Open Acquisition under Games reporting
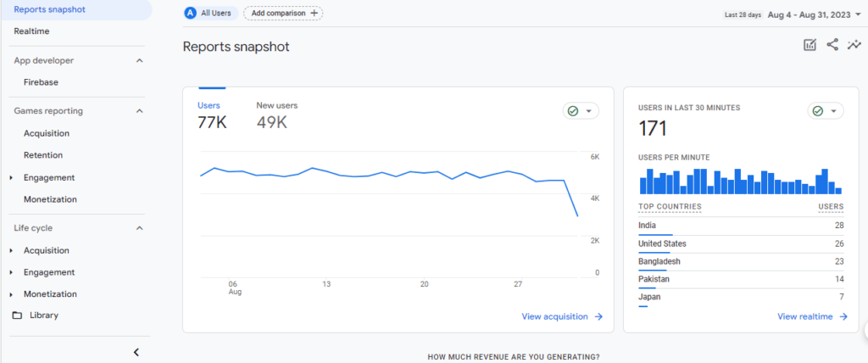Screen dimensions: 868x363 (x=47, y=133)
